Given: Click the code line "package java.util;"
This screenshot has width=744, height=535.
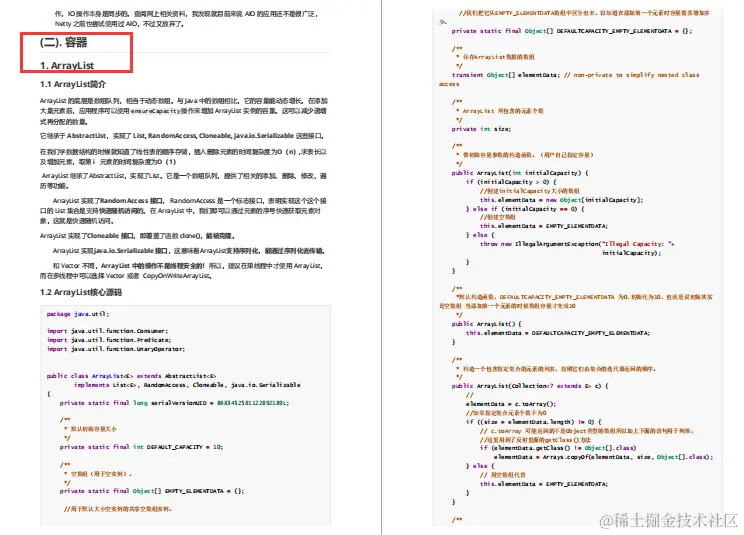Looking at the screenshot, I should (x=78, y=314).
